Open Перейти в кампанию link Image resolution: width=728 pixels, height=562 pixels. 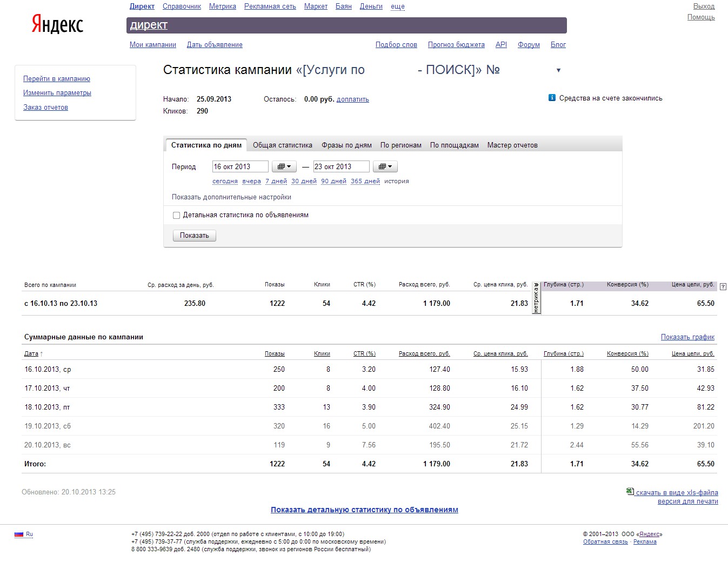[57, 79]
